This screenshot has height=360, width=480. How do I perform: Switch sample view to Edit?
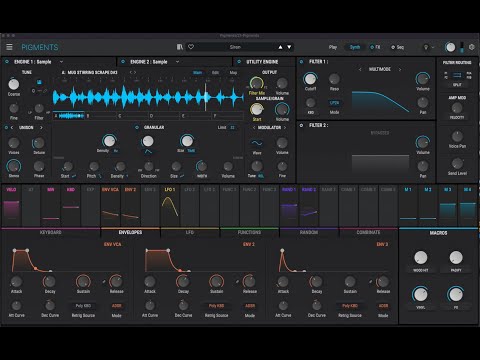pyautogui.click(x=215, y=72)
